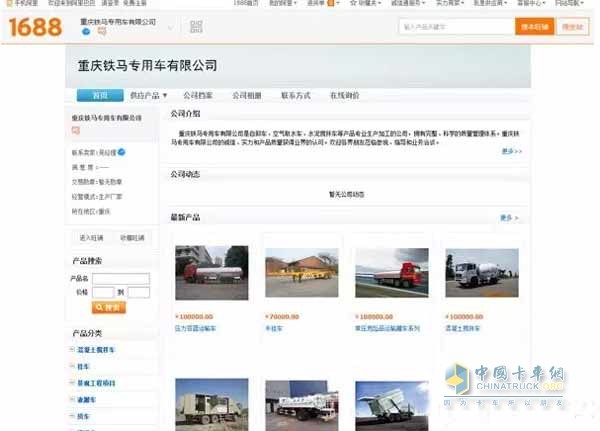Click the 1688 logo
600x431 pixels.
pos(35,27)
